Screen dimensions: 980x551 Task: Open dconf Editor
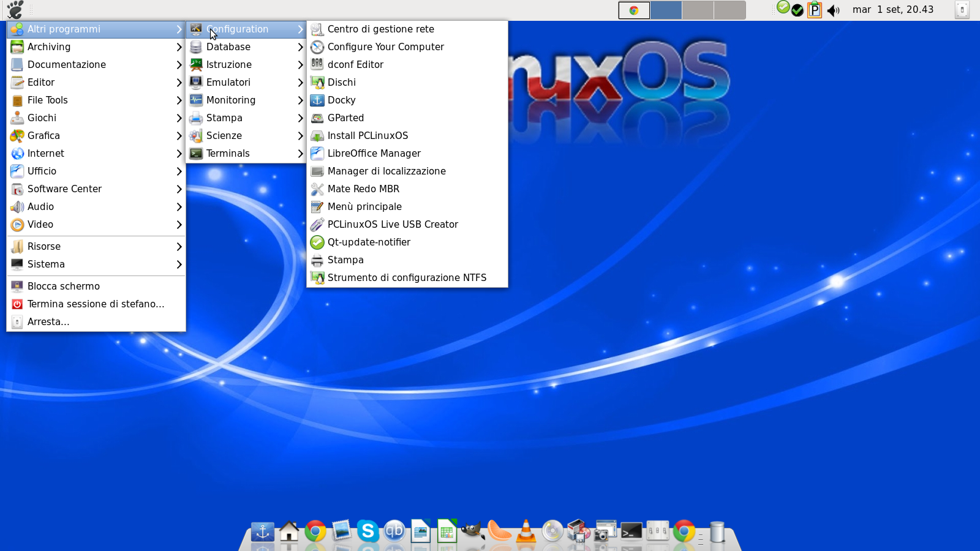coord(407,65)
